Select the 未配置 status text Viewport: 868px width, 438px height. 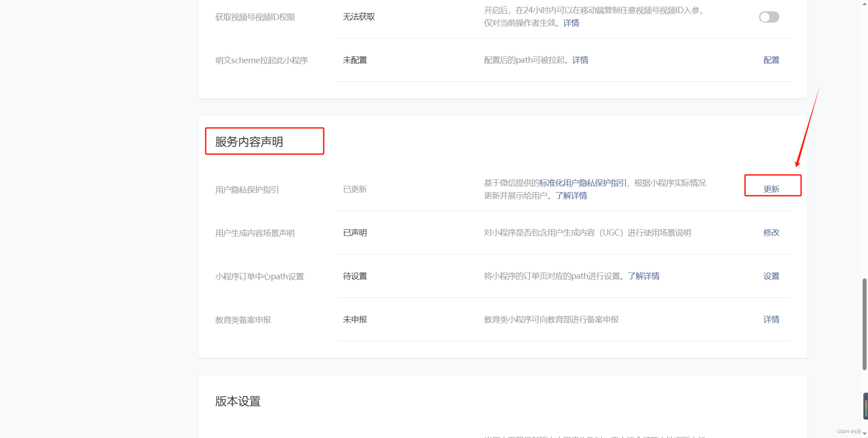pos(355,60)
